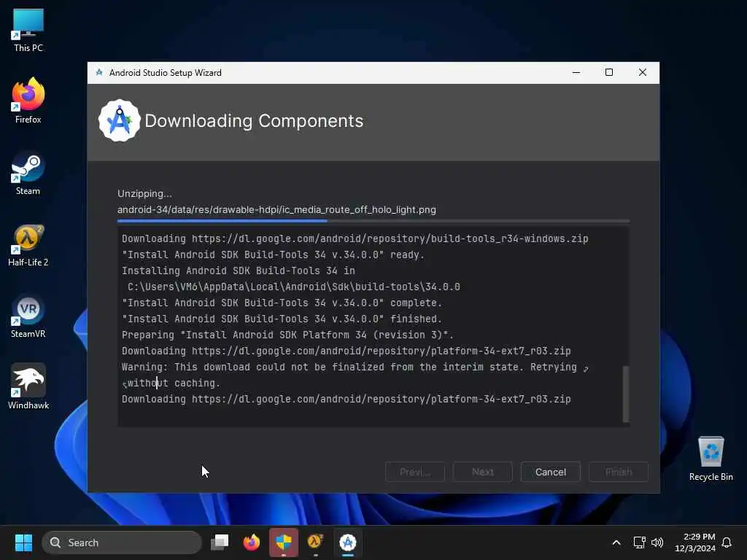Select the Windhawk desktop icon
Screen dimensions: 747x560
coord(28,386)
